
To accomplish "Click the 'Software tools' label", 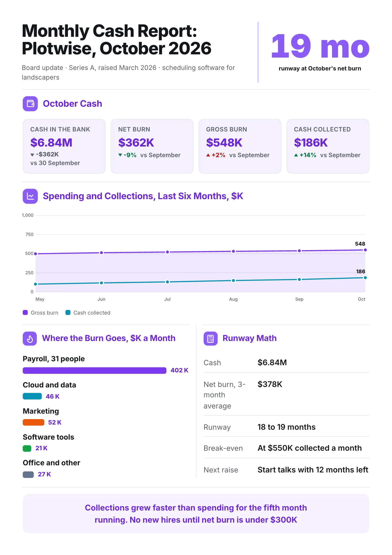I will click(48, 437).
